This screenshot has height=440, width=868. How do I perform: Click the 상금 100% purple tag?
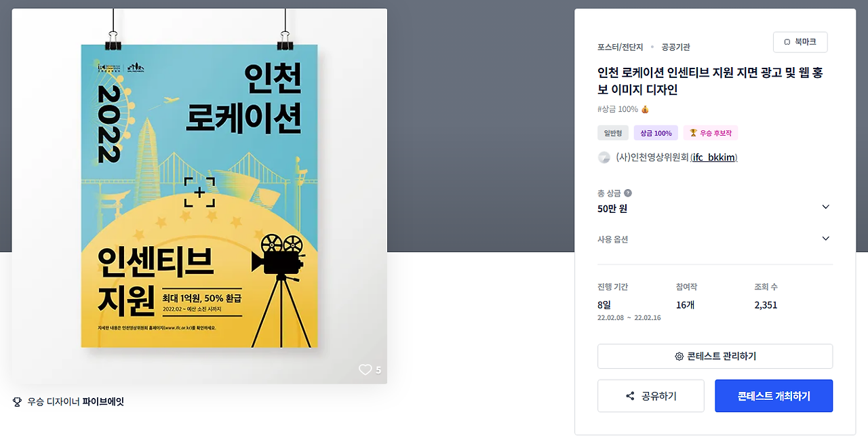pyautogui.click(x=656, y=133)
